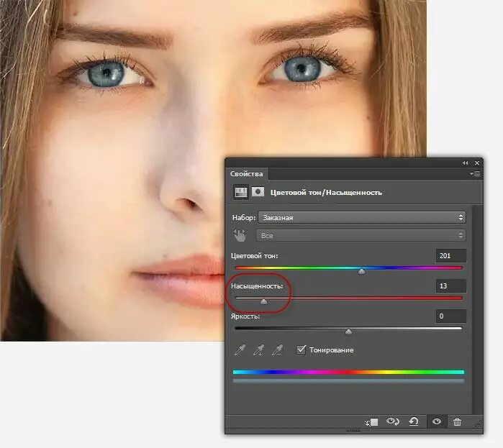Click the brightness value field showing 0
The width and height of the screenshot is (503, 448).
(450, 316)
